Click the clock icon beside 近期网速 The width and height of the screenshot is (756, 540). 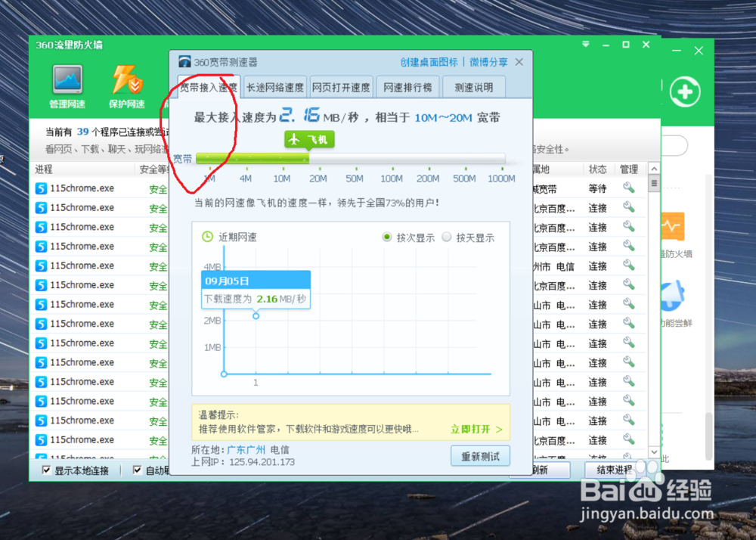(x=207, y=237)
